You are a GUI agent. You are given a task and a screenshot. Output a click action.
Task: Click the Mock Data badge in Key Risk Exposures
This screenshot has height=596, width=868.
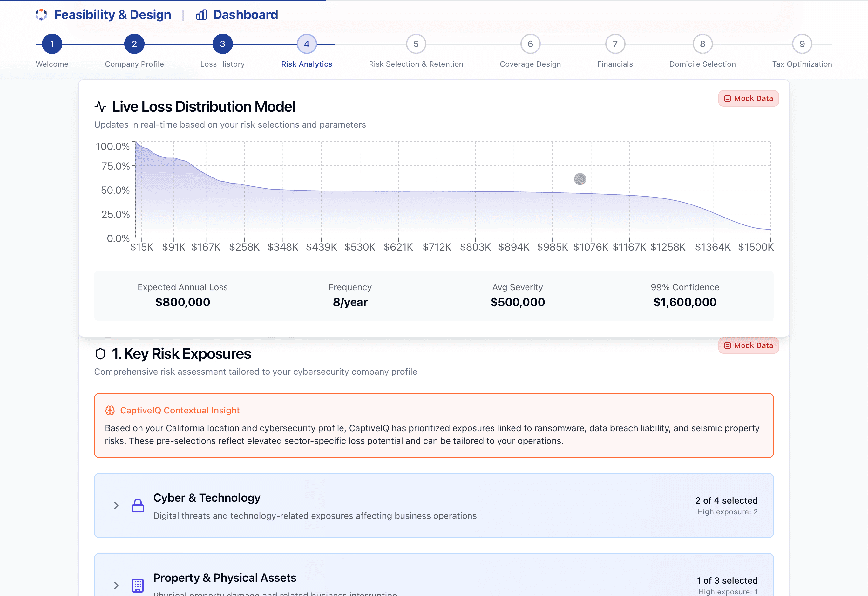[749, 345]
